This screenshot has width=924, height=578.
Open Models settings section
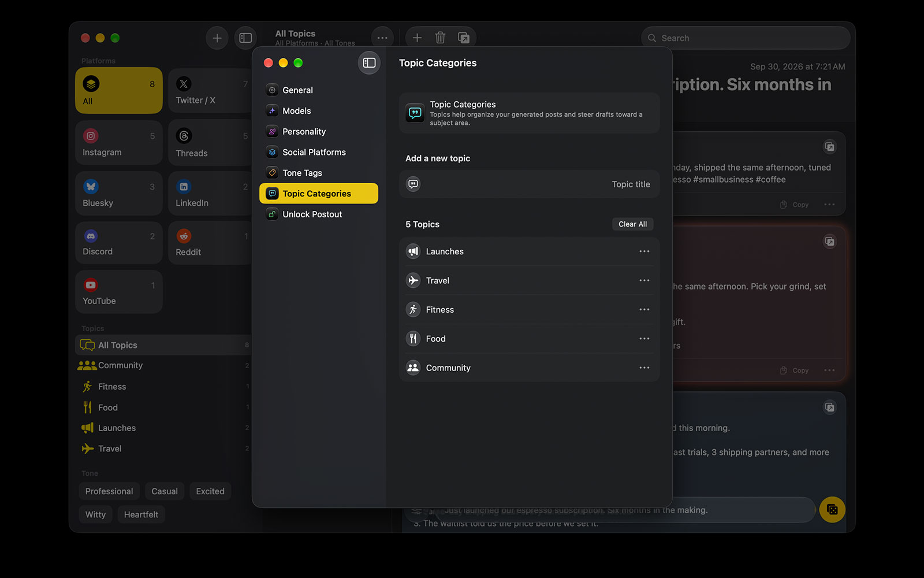coord(319,111)
